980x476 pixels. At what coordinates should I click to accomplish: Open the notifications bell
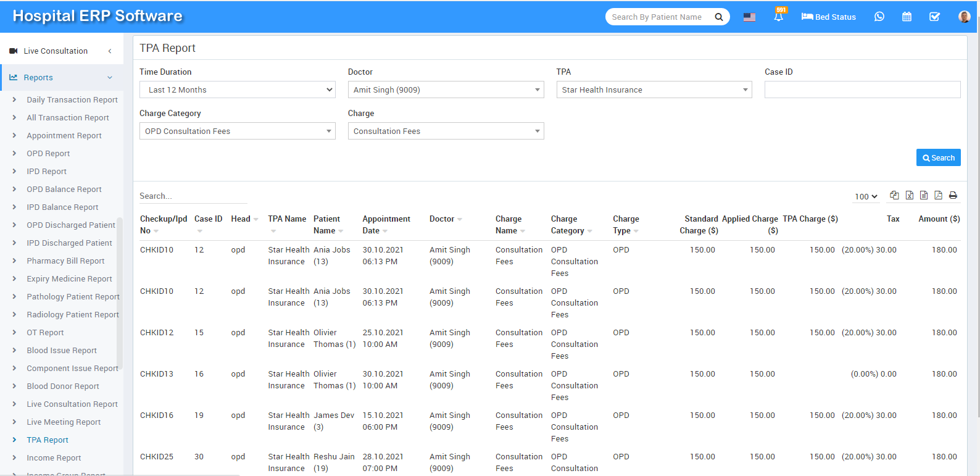[779, 17]
